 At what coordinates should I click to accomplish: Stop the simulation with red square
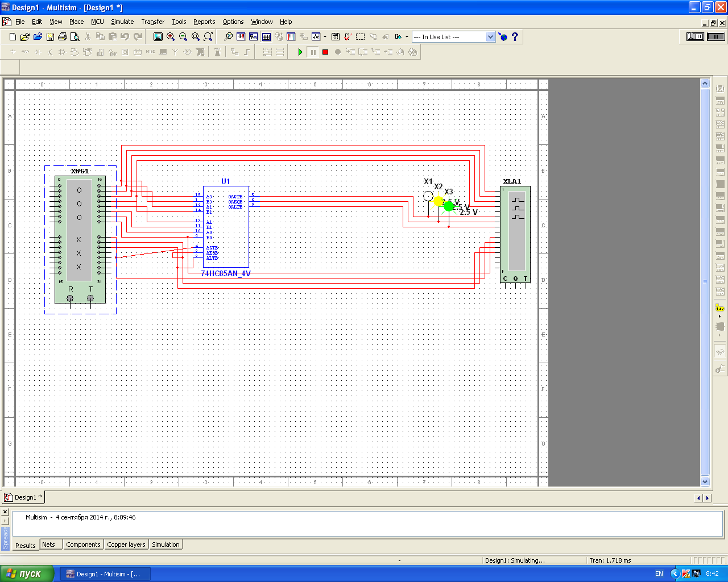pos(325,52)
